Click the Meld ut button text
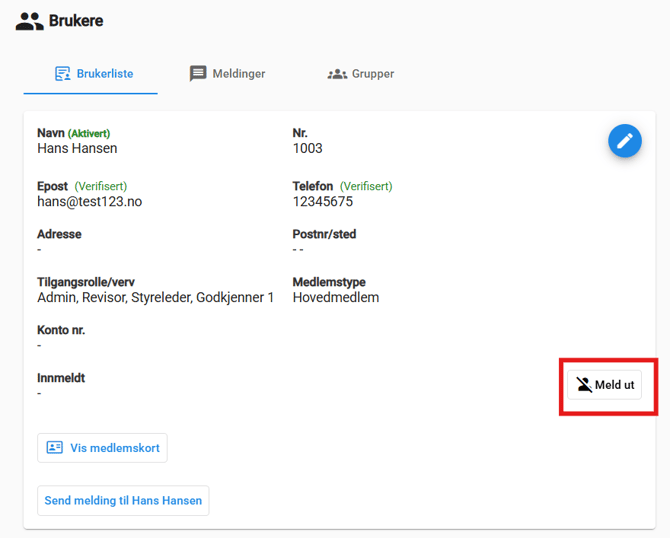 614,385
